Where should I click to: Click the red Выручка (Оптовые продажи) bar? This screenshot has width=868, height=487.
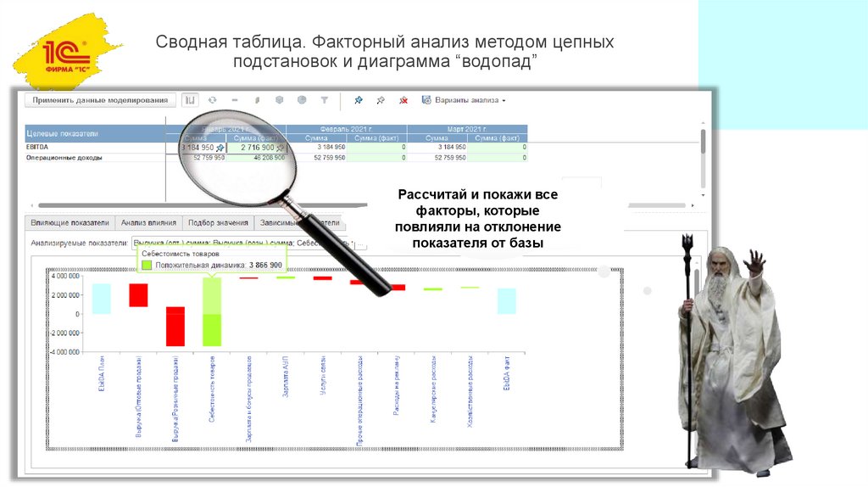coord(138,295)
